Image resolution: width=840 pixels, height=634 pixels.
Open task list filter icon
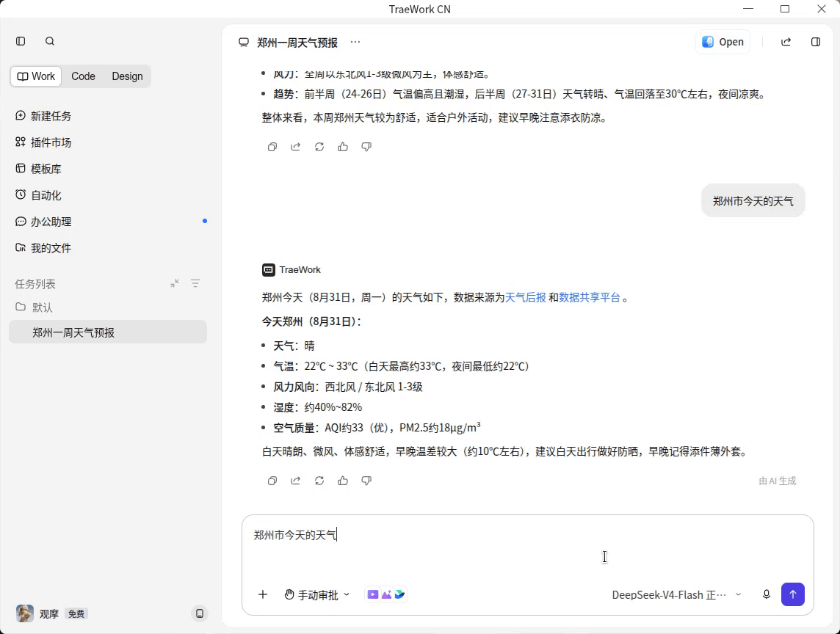click(x=195, y=283)
